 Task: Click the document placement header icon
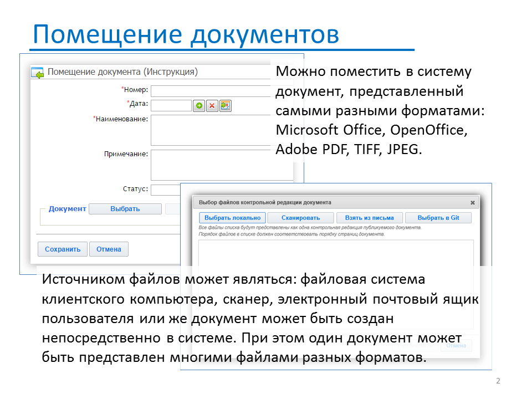[x=37, y=73]
